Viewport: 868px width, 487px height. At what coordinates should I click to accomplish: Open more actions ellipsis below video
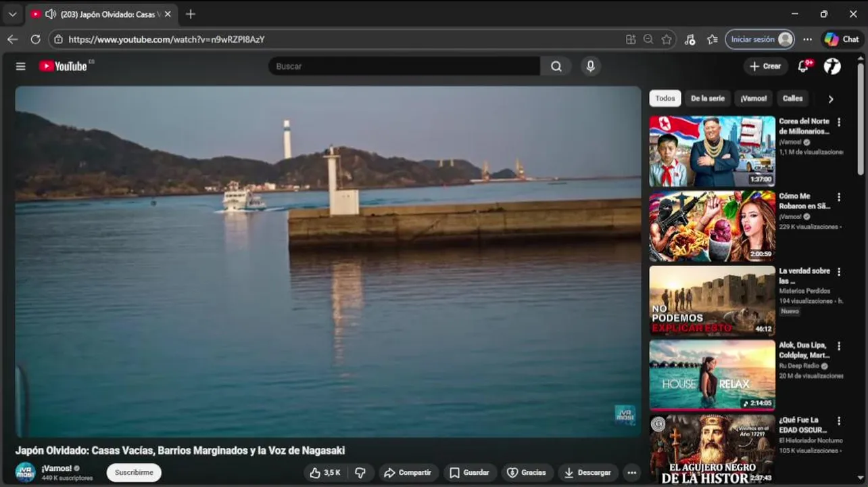coord(631,473)
